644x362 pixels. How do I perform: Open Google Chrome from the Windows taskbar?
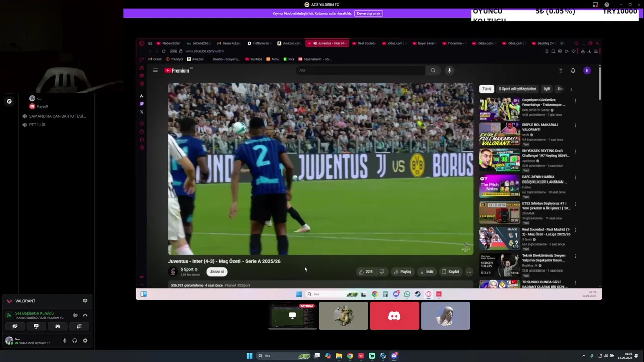pyautogui.click(x=350, y=356)
